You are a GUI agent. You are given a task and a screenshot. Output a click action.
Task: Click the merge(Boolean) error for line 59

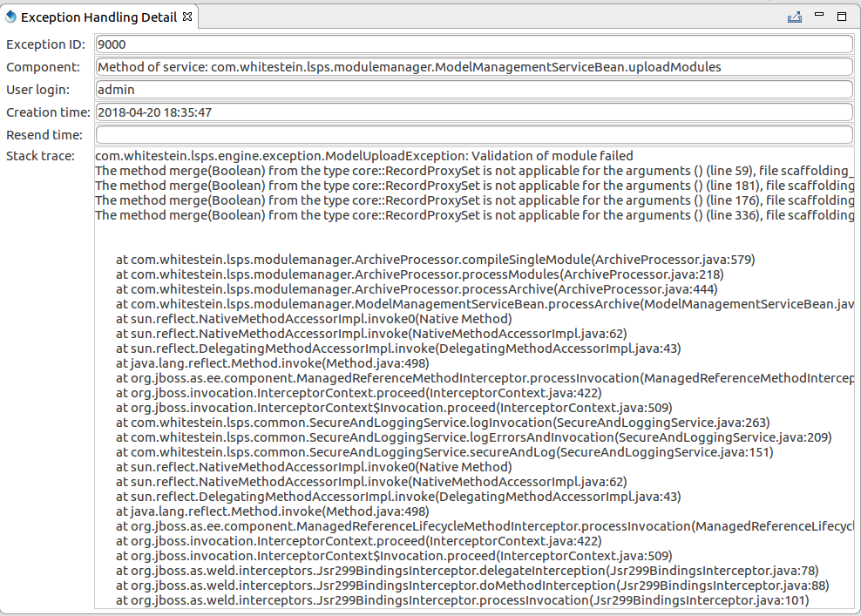click(x=474, y=171)
